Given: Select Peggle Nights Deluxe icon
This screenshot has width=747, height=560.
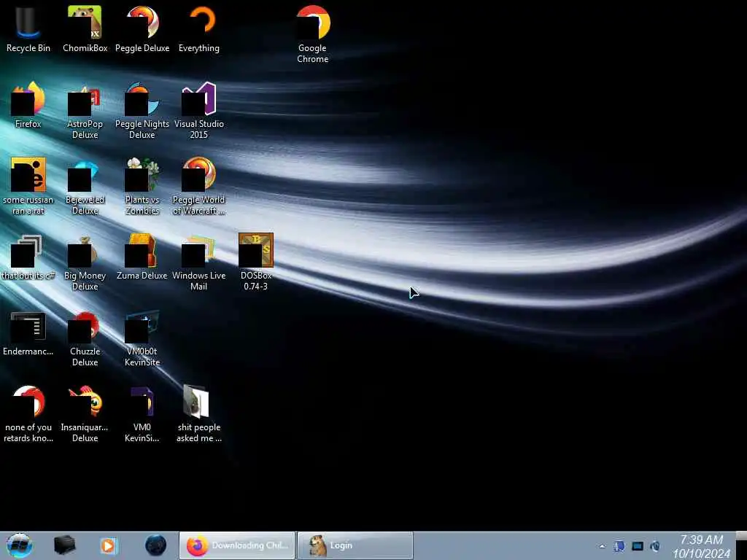Looking at the screenshot, I should (142, 111).
